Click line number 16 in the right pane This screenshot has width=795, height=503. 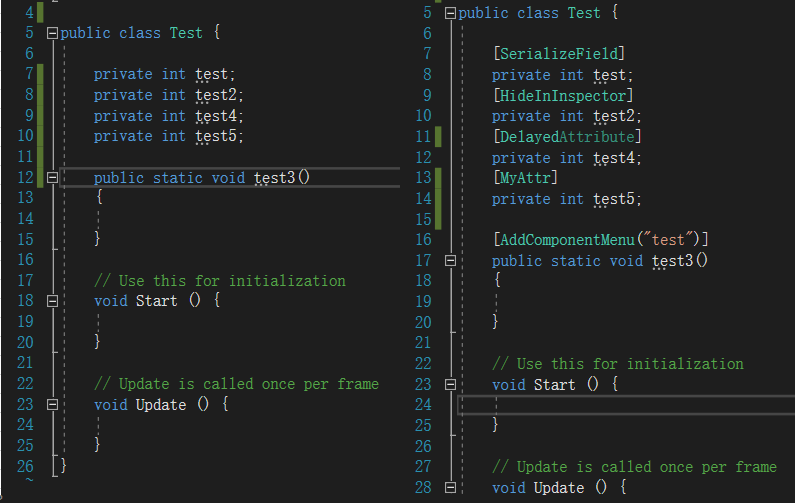(x=422, y=240)
